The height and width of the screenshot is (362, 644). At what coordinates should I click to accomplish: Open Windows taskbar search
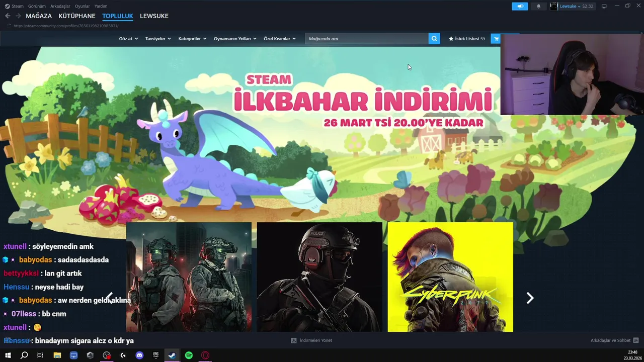24,355
